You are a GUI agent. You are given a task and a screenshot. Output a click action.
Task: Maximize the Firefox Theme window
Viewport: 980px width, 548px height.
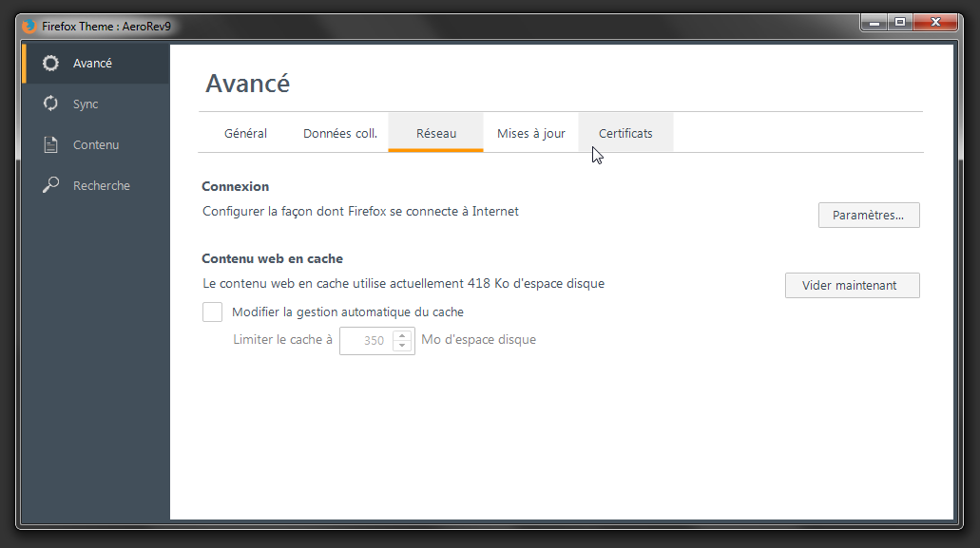coord(899,22)
